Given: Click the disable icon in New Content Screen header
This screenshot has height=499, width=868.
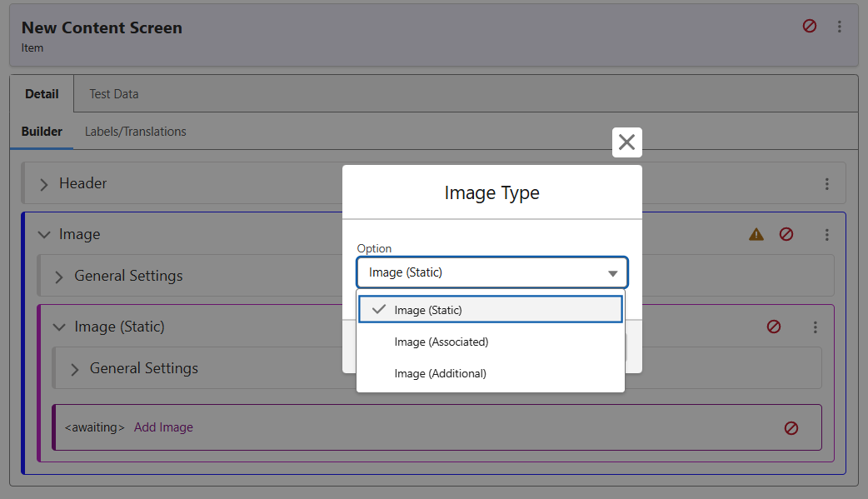Looking at the screenshot, I should click(x=809, y=27).
